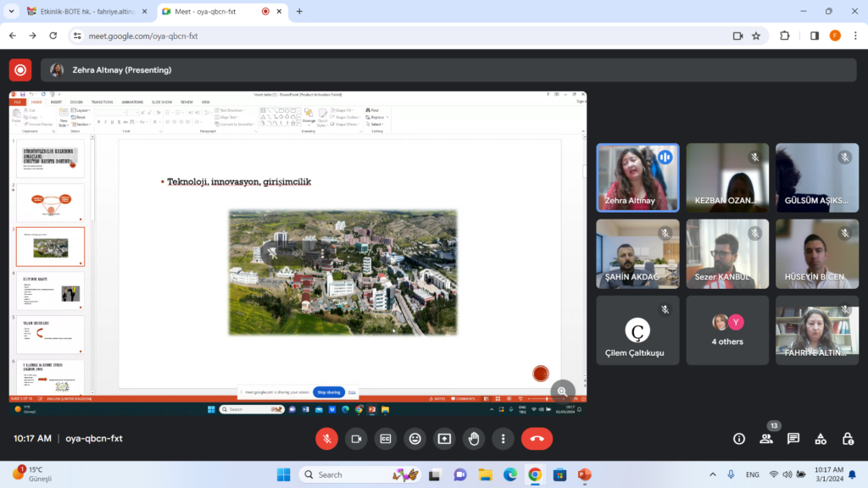The width and height of the screenshot is (868, 488).
Task: Leave the call with red hang-up button
Action: pyautogui.click(x=537, y=439)
